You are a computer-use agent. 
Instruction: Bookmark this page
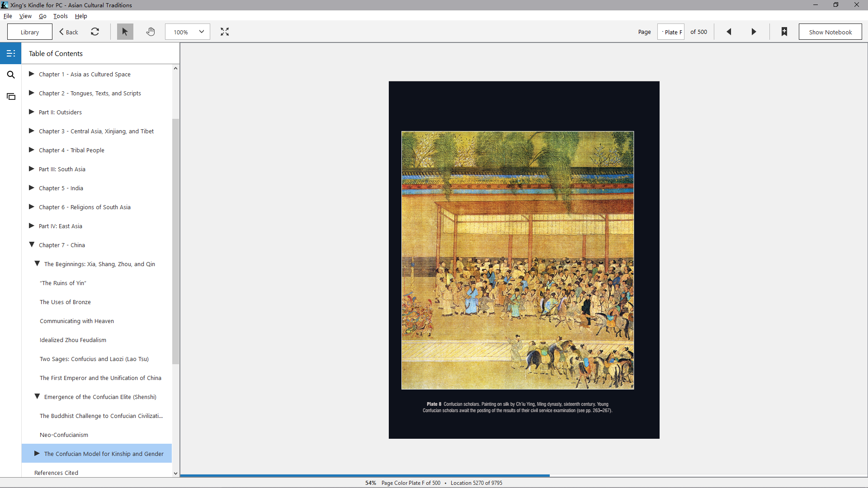coord(784,32)
